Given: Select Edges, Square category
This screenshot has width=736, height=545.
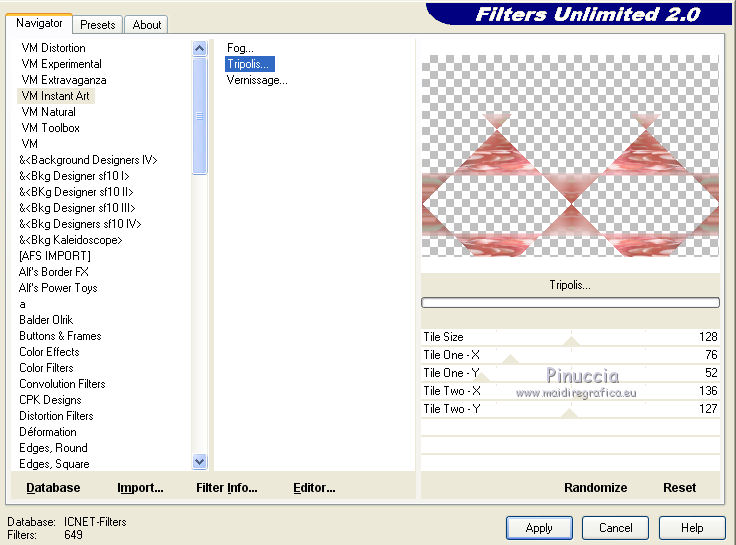Looking at the screenshot, I should pyautogui.click(x=54, y=464).
